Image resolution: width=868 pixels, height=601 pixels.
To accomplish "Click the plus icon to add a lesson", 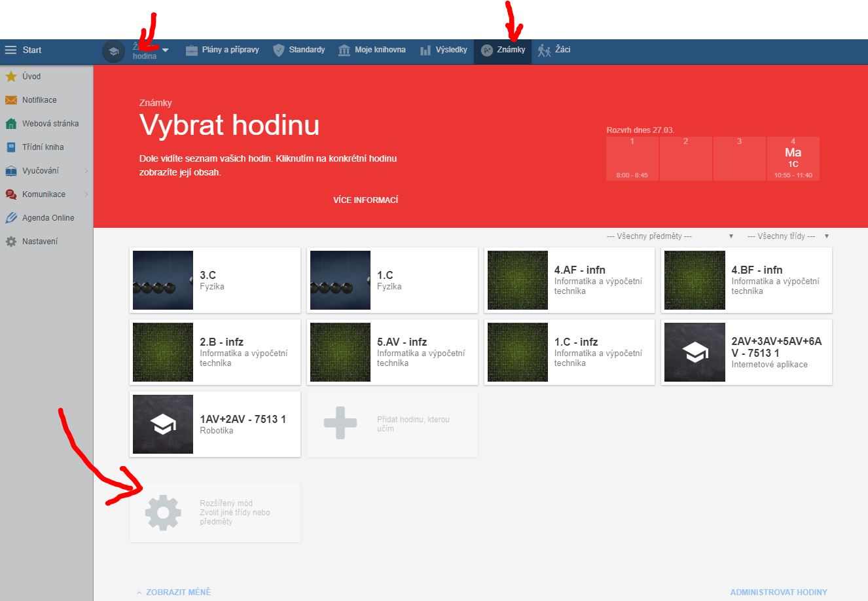I will (340, 424).
